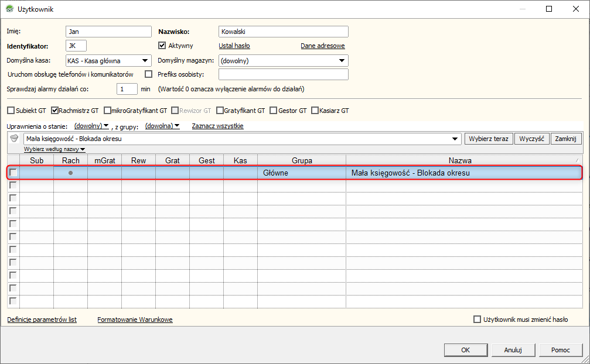Enable Użytkownik musi zmienić hasło checkbox
The height and width of the screenshot is (364, 590).
[477, 320]
